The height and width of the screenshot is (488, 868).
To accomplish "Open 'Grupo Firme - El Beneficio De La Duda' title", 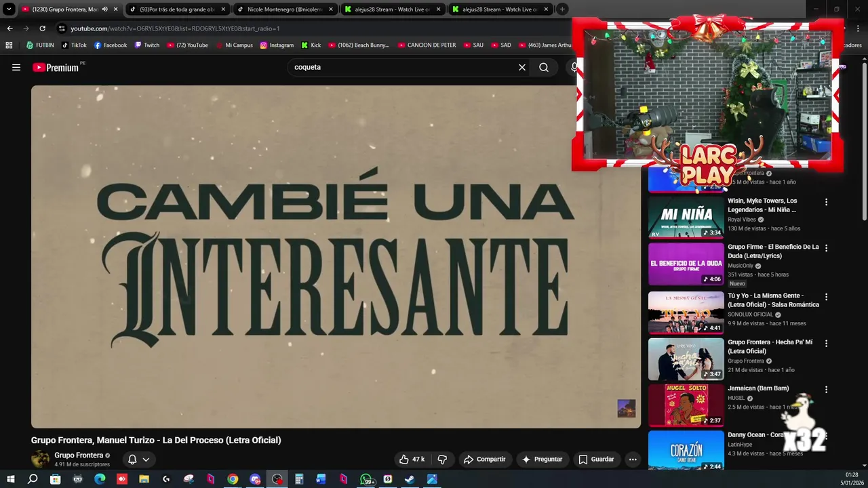I will (773, 251).
